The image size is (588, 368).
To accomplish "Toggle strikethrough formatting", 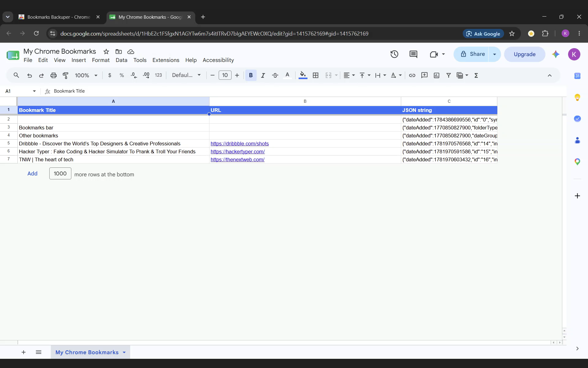I will 275,75.
